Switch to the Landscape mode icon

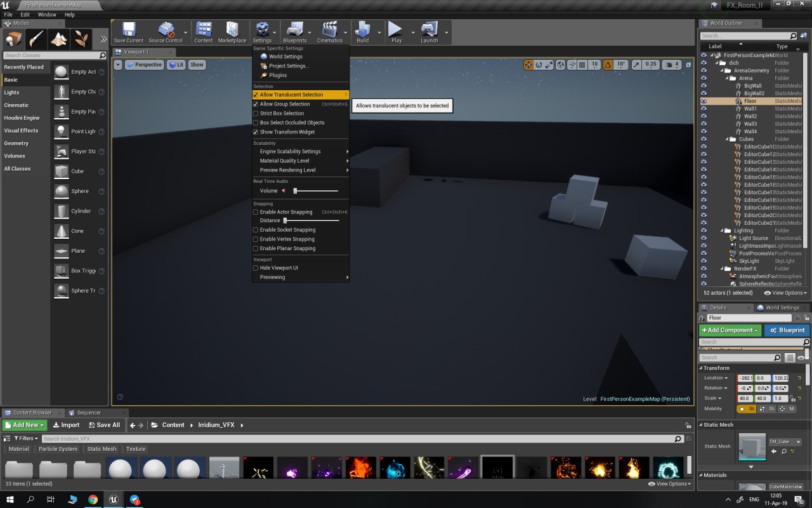click(59, 39)
